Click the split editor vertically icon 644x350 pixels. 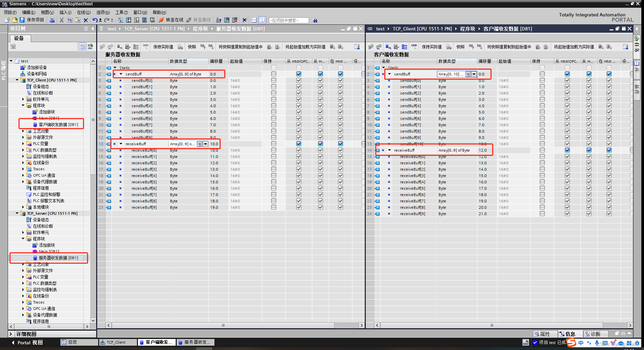[262, 20]
